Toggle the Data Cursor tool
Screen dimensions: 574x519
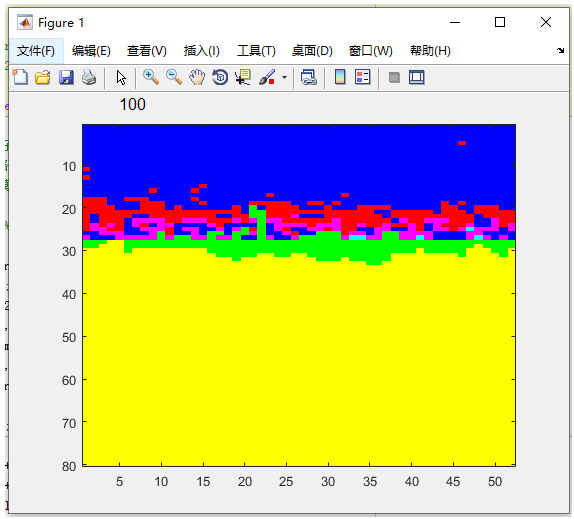click(243, 77)
